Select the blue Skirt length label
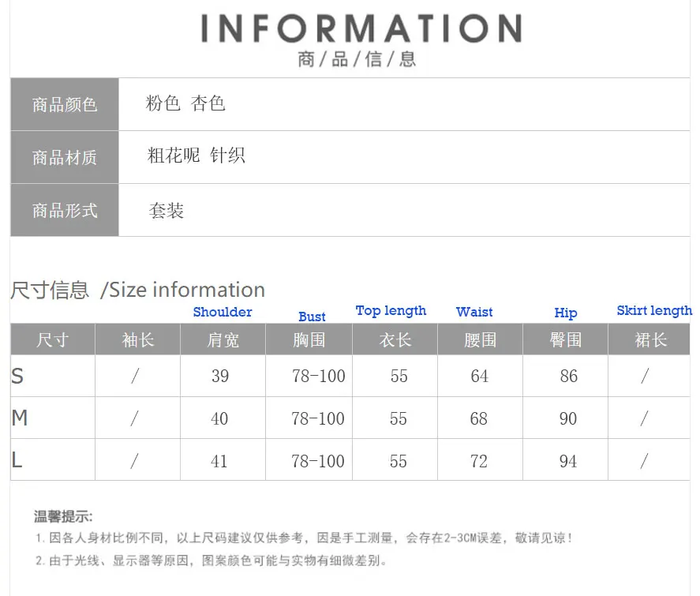 (x=654, y=311)
